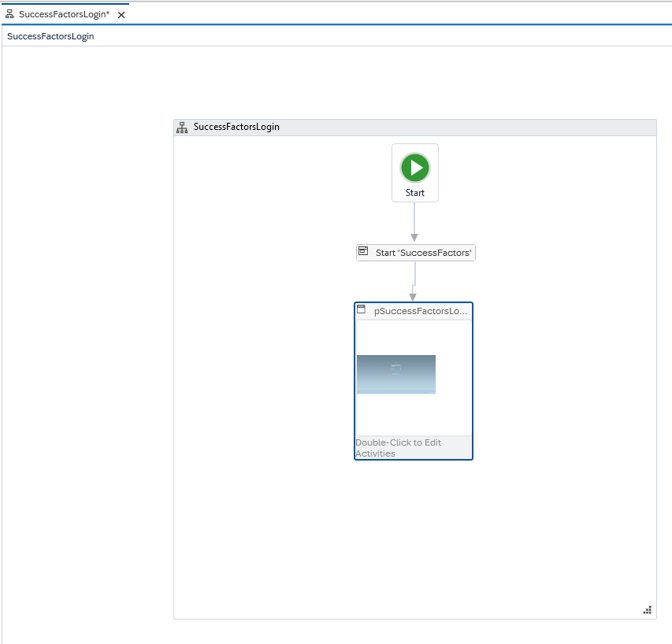Click the application icon on Start 'SuccessFactors' step

[x=363, y=251]
